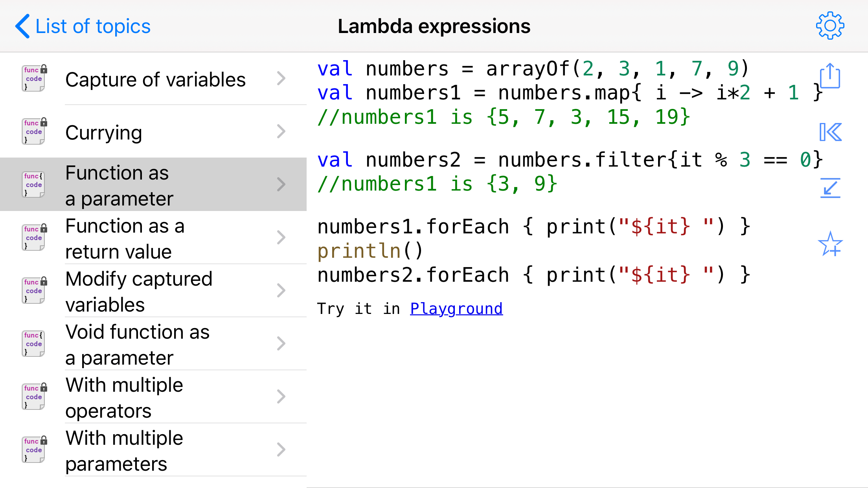This screenshot has width=868, height=488.
Task: Click the numbers.filter code line
Action: click(x=569, y=160)
